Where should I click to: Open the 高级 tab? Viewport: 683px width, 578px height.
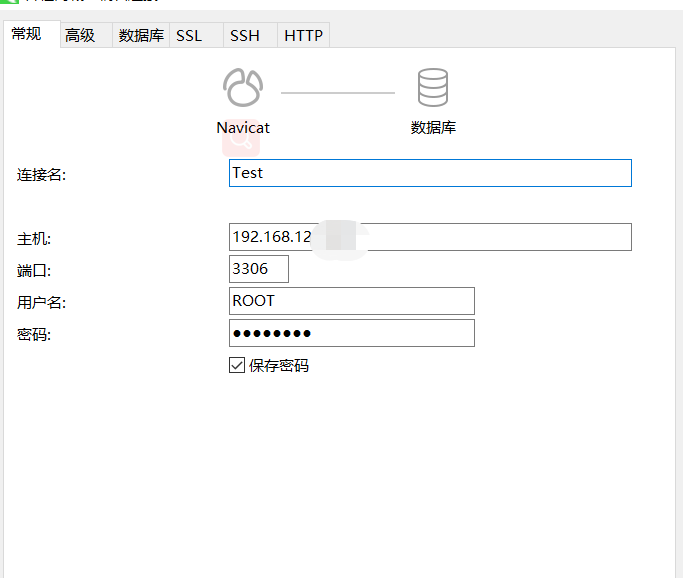[80, 36]
